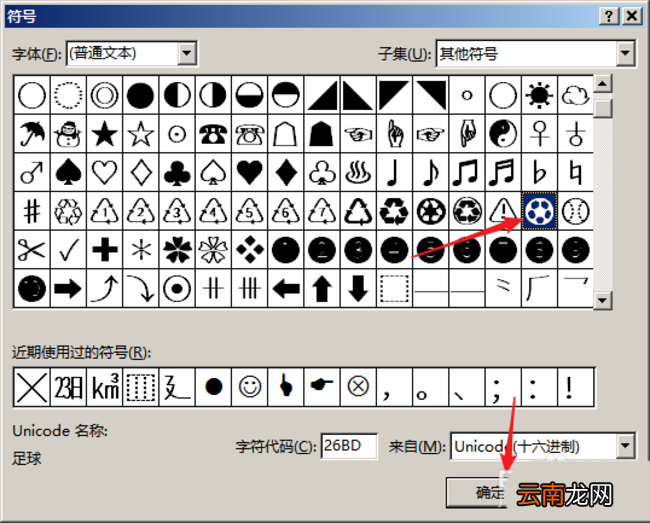
Task: Select the snowman symbol
Action: pyautogui.click(x=68, y=133)
